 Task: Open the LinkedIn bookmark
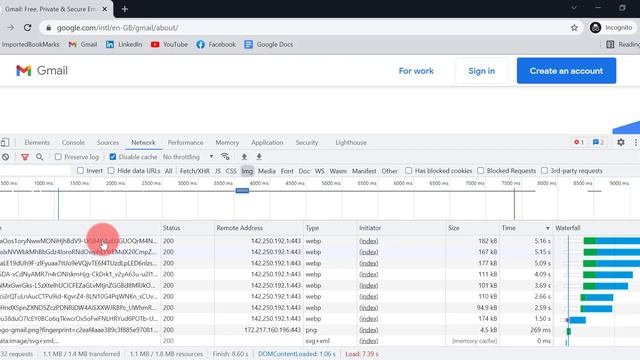click(x=124, y=44)
